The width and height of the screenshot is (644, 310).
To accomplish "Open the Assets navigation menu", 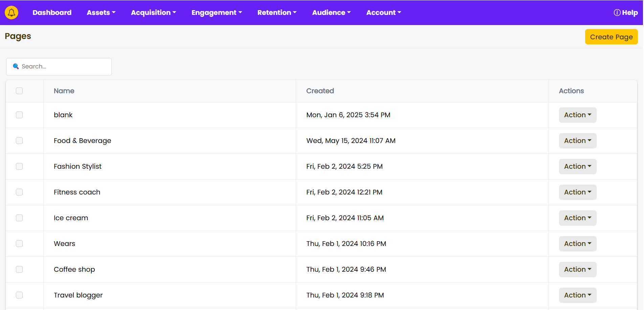I will pos(101,13).
